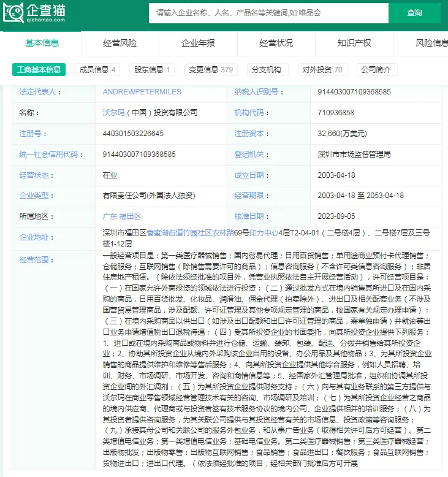Click the 统一社会信用代码 label link
Screen dimensions: 448x477
48,155
